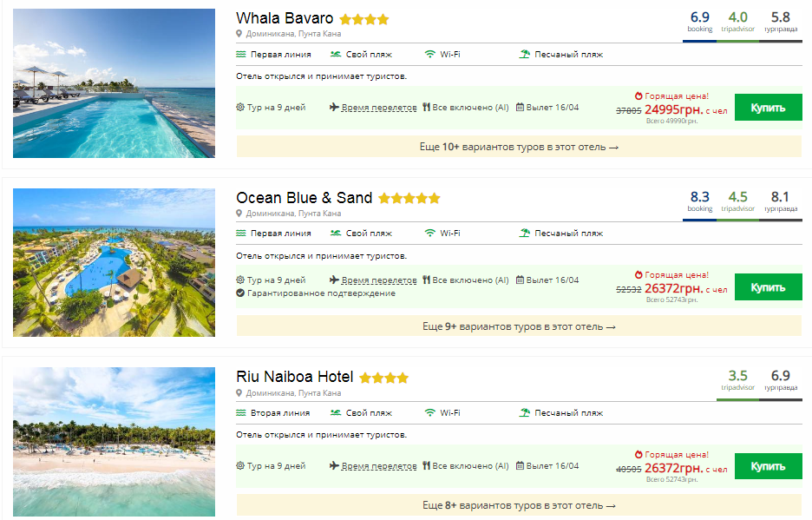The width and height of the screenshot is (812, 520).
Task: Click the airplane flight time icon for Whala Bavaro
Action: (334, 108)
